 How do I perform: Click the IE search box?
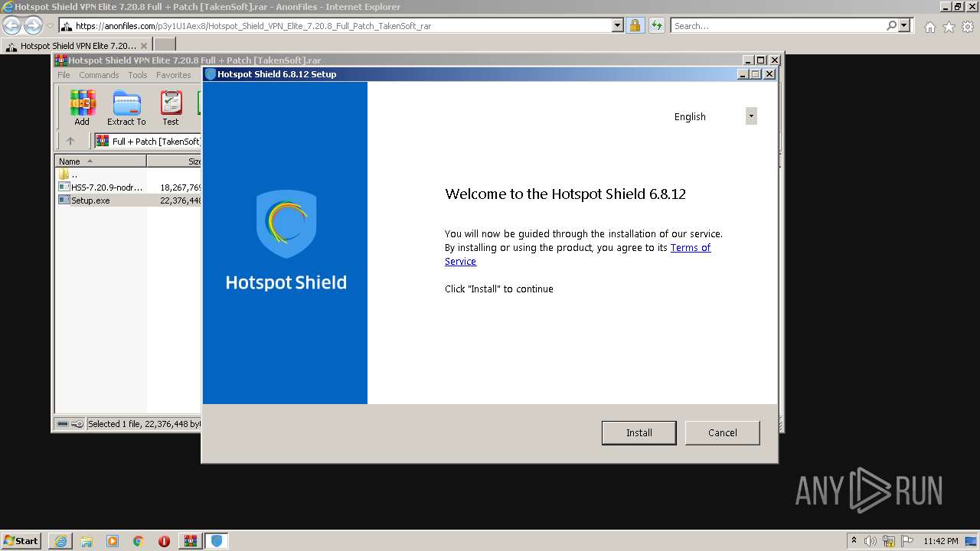778,25
